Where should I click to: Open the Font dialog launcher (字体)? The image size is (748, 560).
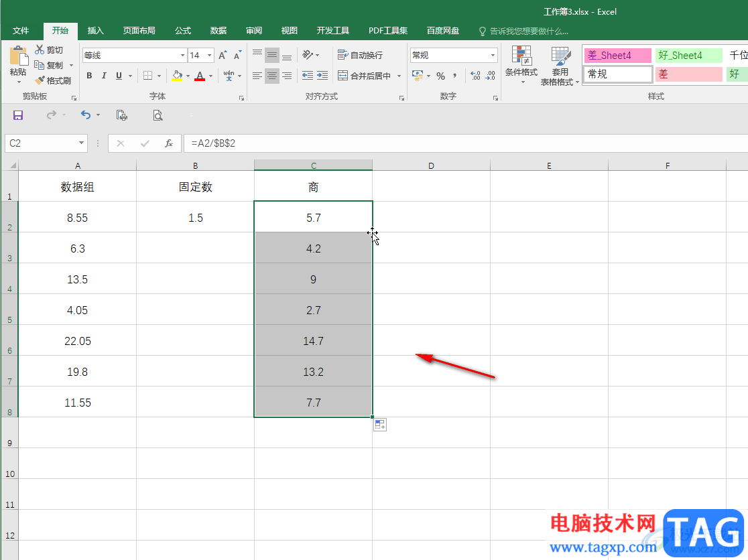241,98
